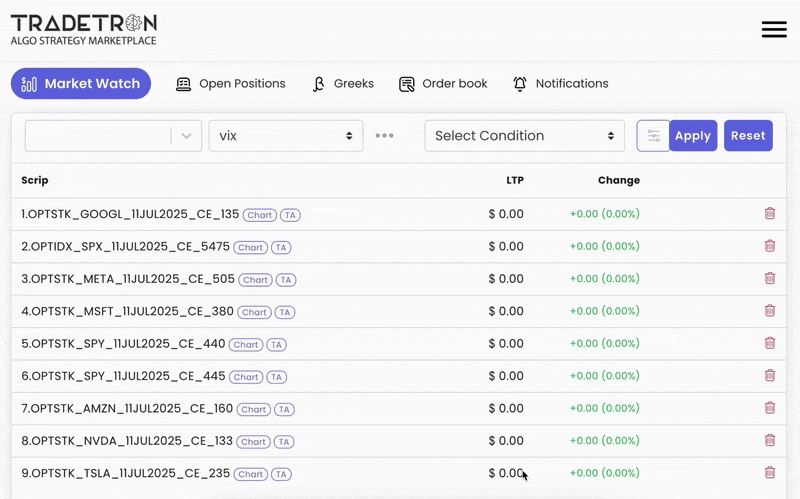800x499 pixels.
Task: Open TA for AMZN_11JUL2025_CE_160
Action: click(x=284, y=410)
